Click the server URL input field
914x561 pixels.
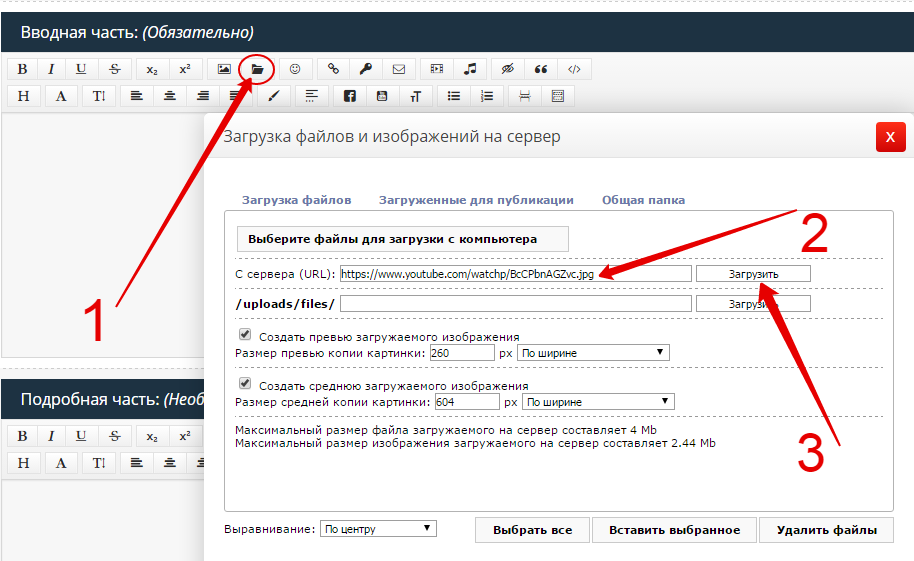click(x=515, y=273)
